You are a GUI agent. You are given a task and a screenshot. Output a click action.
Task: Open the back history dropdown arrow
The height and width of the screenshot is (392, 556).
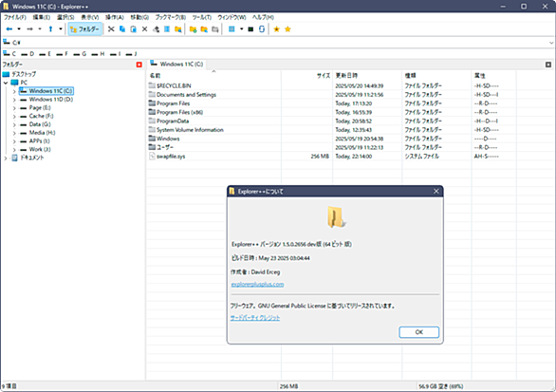19,29
